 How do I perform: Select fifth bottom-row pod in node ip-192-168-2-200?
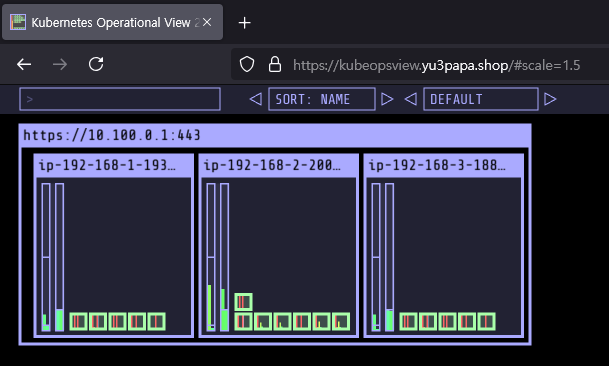(x=321, y=322)
